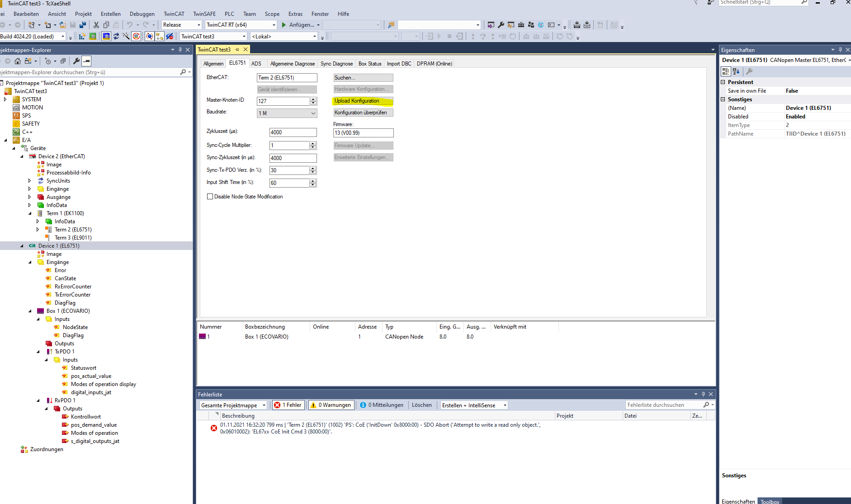
Task: Click the Reload Devices icon
Action: tap(116, 36)
